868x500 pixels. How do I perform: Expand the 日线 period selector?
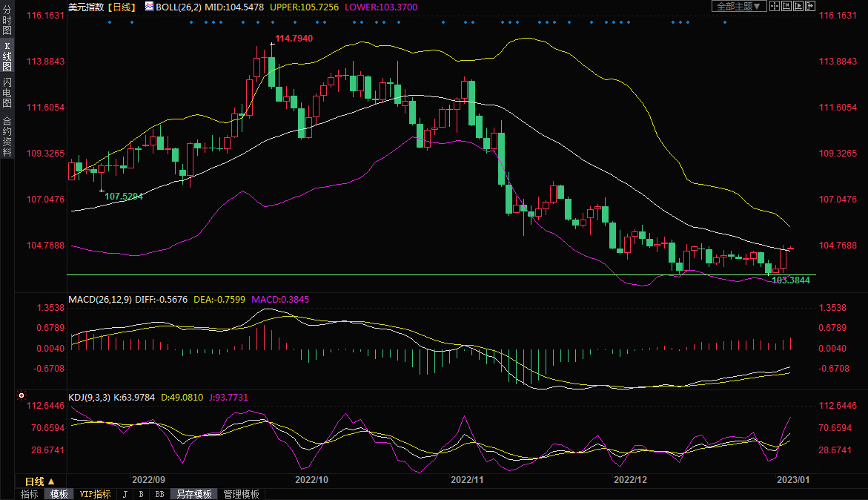click(40, 481)
